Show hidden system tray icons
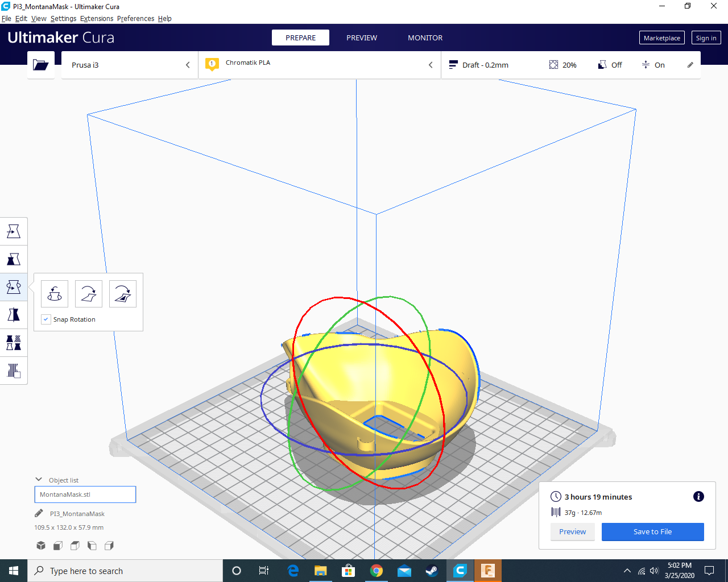Screen dimensions: 728x582 [627, 571]
